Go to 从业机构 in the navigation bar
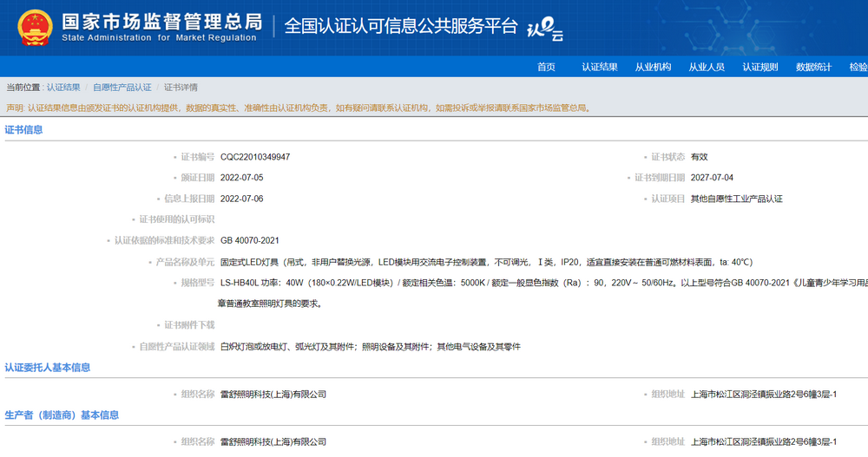This screenshot has height=457, width=868. (x=654, y=67)
